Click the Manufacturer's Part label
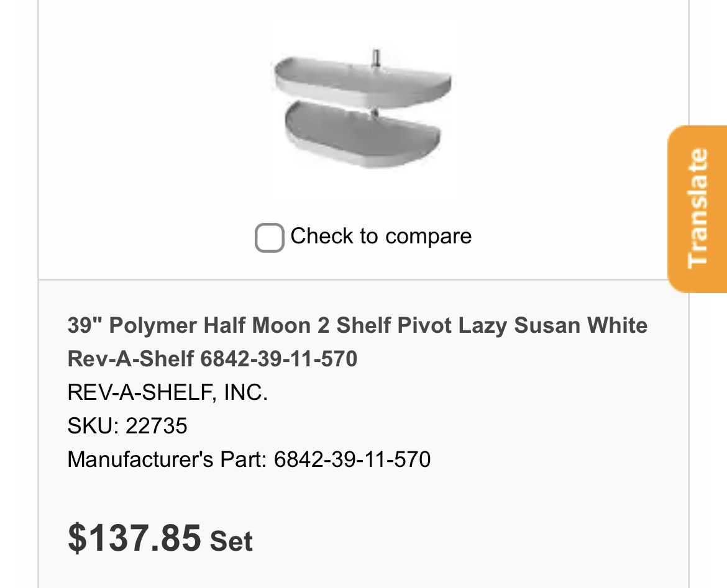 [167, 459]
